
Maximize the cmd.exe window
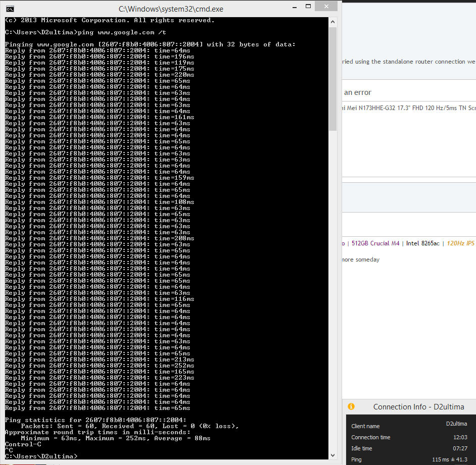[308, 7]
